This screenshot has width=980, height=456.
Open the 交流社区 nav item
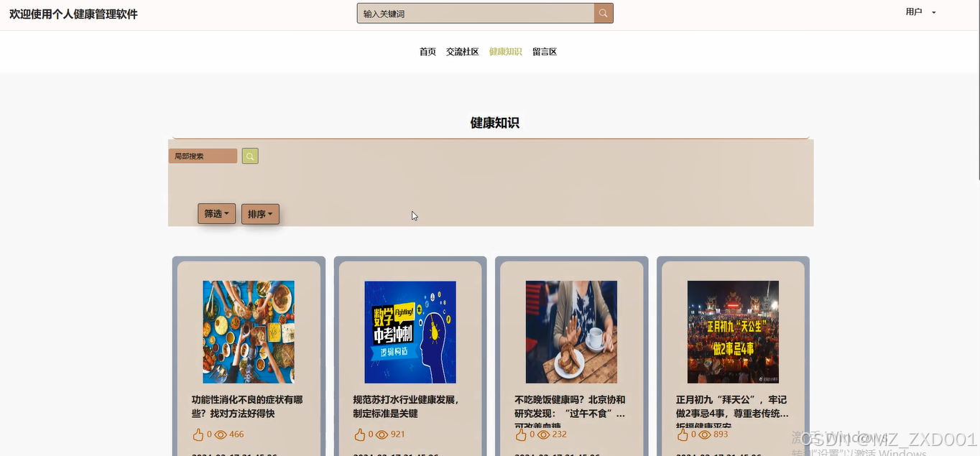tap(462, 52)
